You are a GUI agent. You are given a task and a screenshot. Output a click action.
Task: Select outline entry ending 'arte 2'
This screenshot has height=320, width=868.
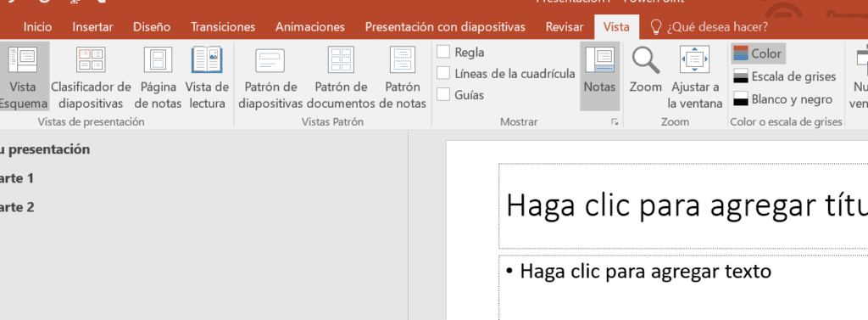tap(17, 207)
